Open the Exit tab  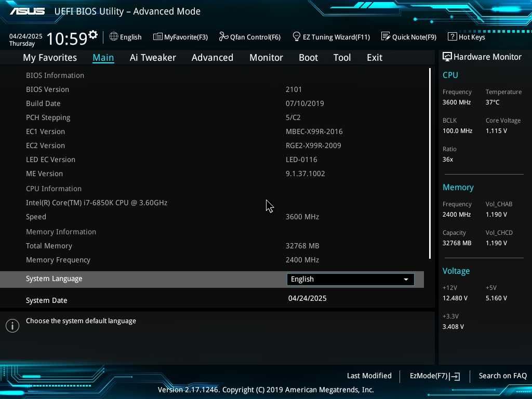375,57
